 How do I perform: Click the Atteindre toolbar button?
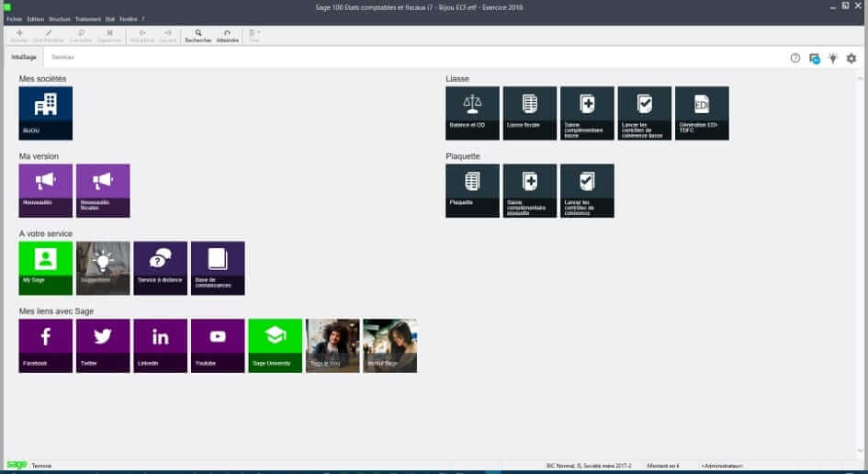pyautogui.click(x=228, y=37)
